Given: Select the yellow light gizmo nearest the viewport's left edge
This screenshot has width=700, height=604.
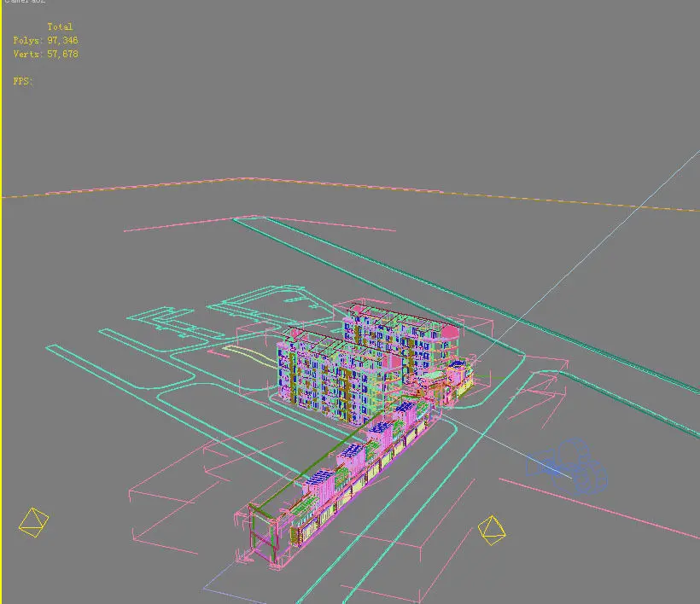Looking at the screenshot, I should [x=33, y=522].
